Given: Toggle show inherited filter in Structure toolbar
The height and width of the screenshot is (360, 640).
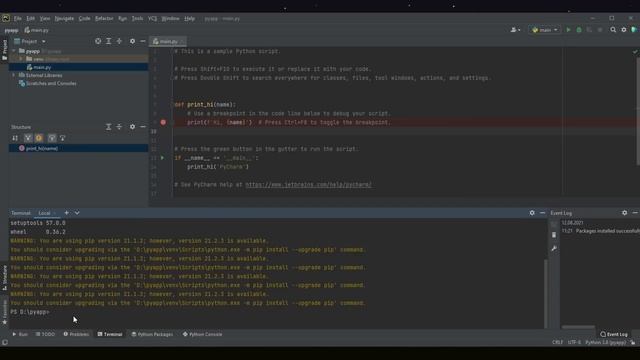Looking at the screenshot, I should pyautogui.click(x=28, y=138).
